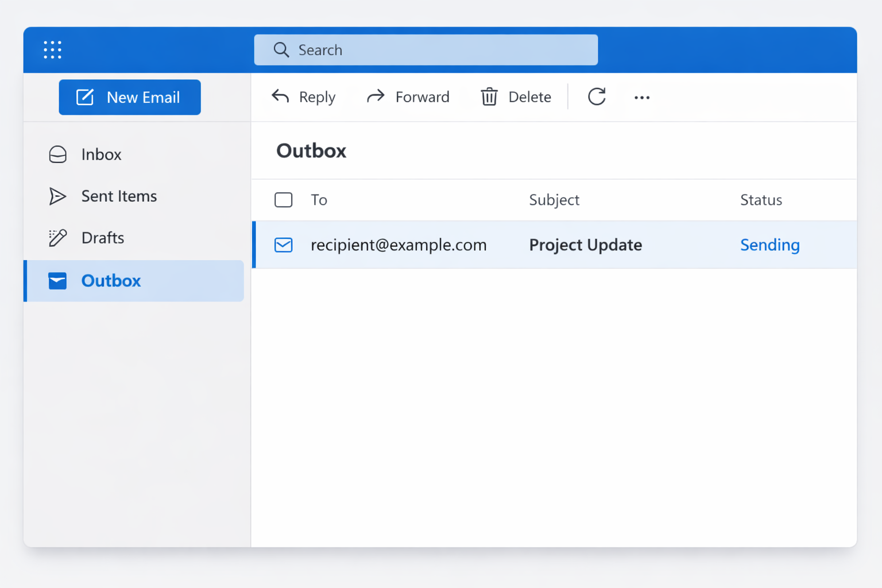882x588 pixels.
Task: Go to Sent Items folder
Action: point(118,196)
